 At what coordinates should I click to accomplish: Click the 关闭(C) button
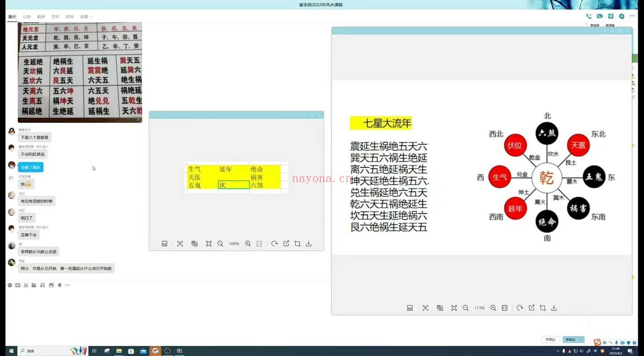551,340
